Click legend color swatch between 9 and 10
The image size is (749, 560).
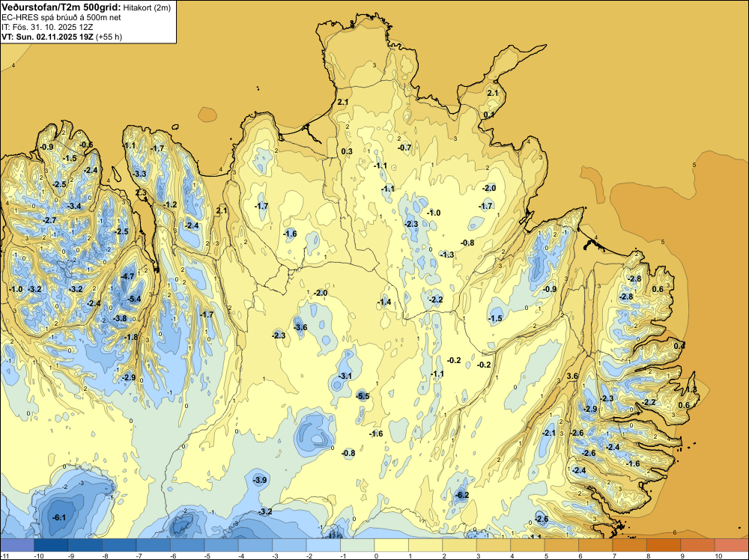click(697, 545)
